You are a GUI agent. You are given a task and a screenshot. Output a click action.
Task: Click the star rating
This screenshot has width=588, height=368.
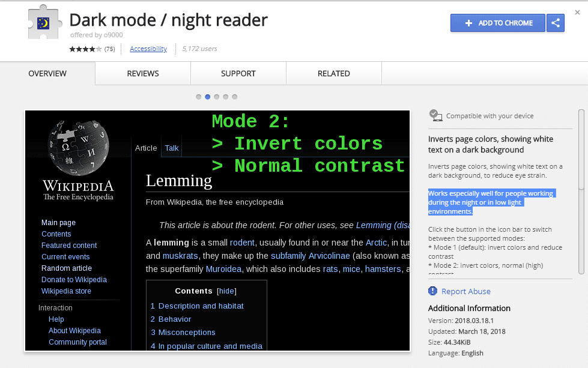85,49
